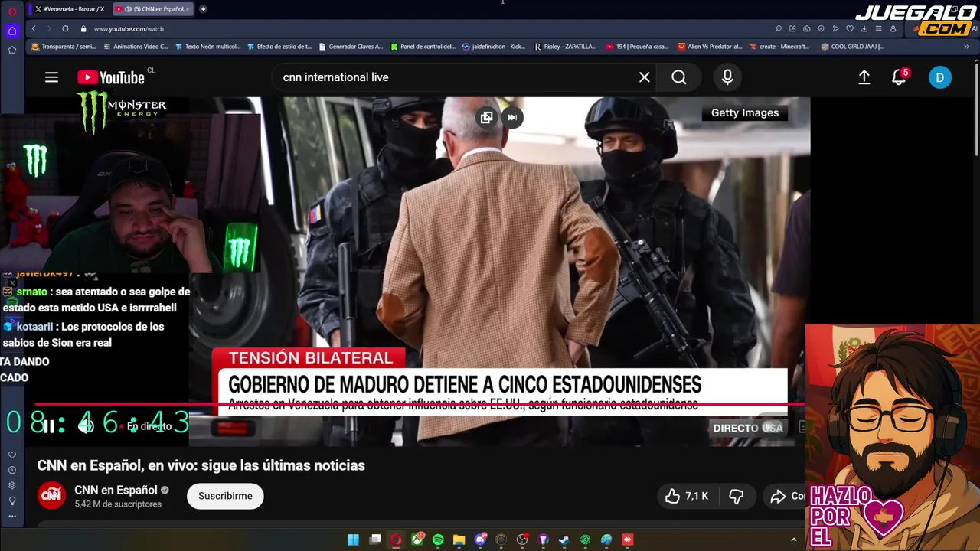Open a new browser tab with plus
Viewport: 980px width, 551px height.
click(x=203, y=9)
